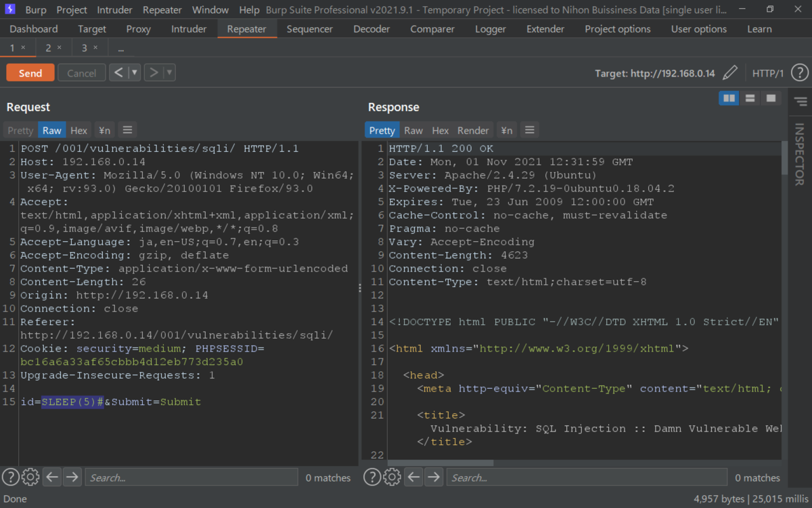Open the Project options tab
Screen dimensions: 812x508
tap(618, 29)
